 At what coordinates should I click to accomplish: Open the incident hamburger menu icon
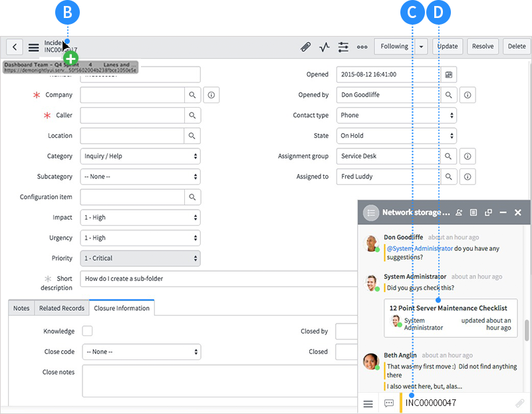(x=33, y=47)
